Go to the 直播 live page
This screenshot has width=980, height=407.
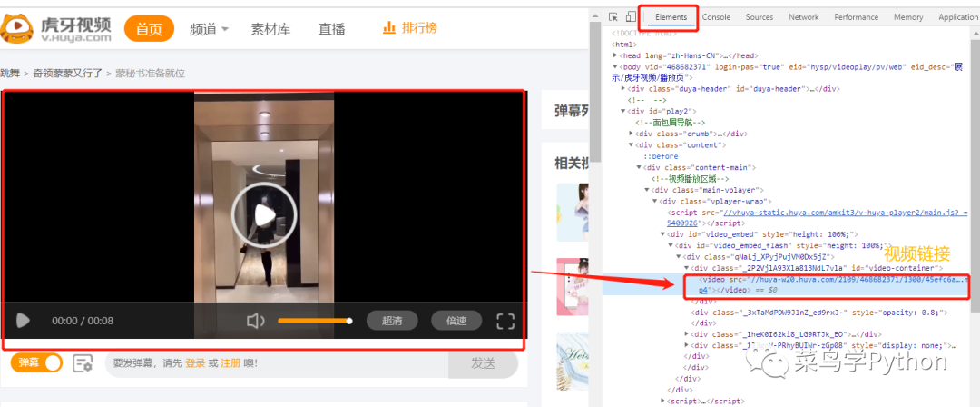tap(331, 29)
